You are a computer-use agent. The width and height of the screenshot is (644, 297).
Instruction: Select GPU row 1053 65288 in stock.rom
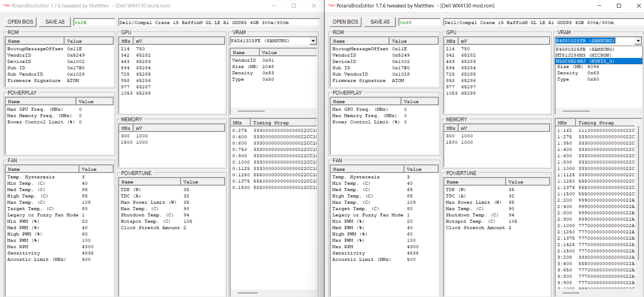click(x=172, y=93)
